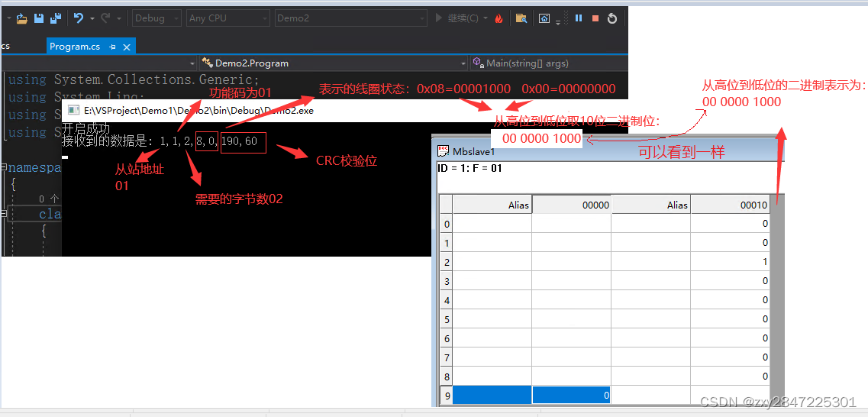Open the Any CPU platform dropdown
868x417 pixels.
[227, 18]
